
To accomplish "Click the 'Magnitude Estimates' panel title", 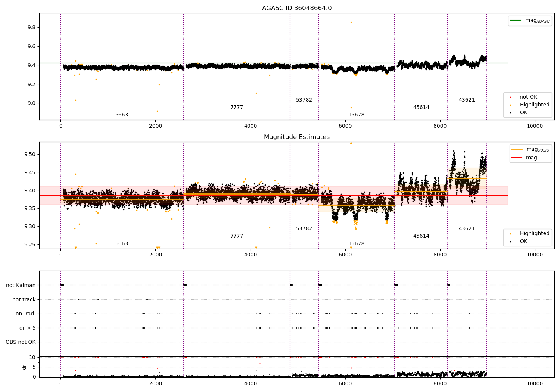I will click(x=297, y=137).
